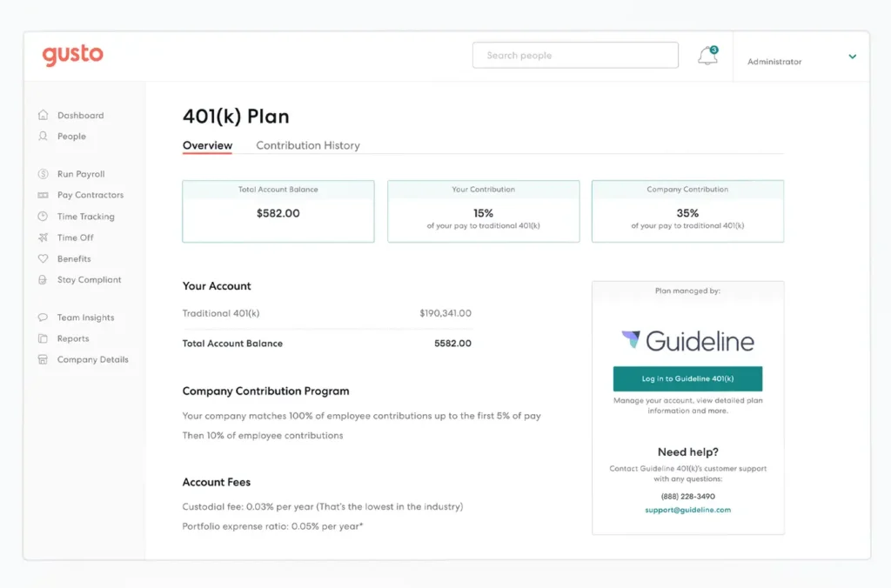Open the support@guideline.com email link
Screen dimensions: 891x588
[x=687, y=511]
